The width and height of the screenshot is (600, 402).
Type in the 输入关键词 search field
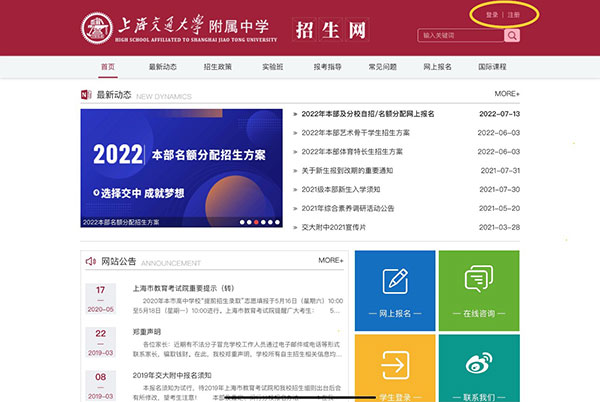(x=460, y=36)
